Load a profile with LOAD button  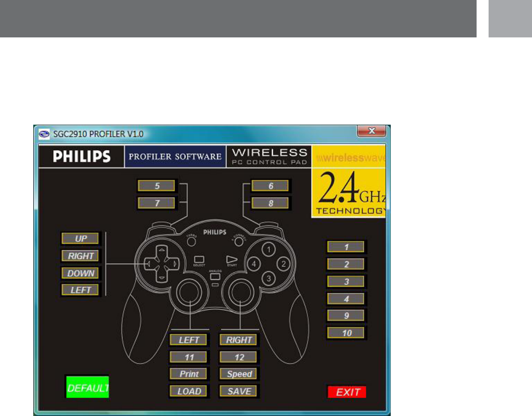click(x=188, y=391)
